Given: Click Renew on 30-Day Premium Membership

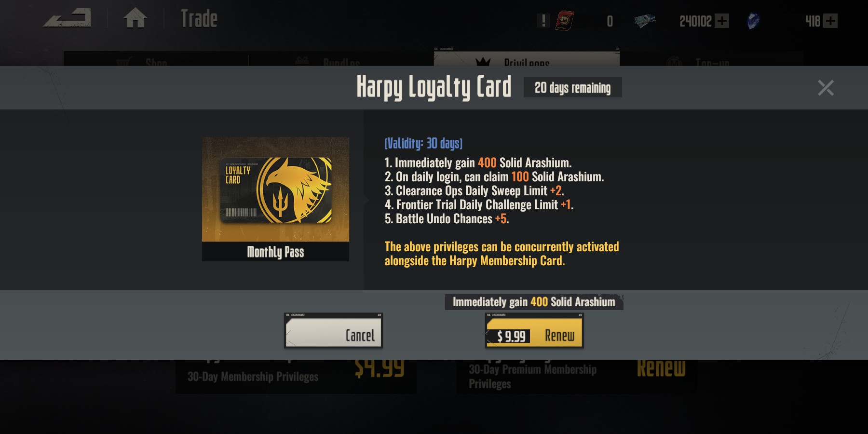Looking at the screenshot, I should [661, 368].
